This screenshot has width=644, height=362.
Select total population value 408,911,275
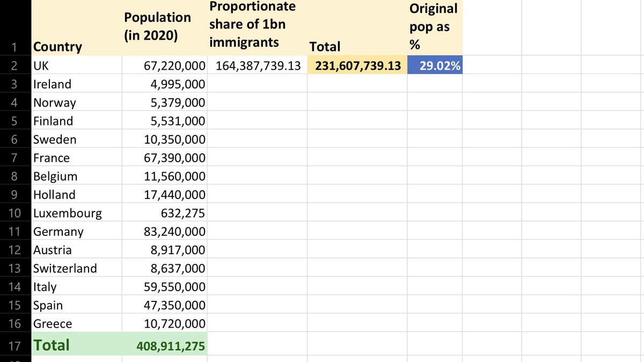pos(165,344)
